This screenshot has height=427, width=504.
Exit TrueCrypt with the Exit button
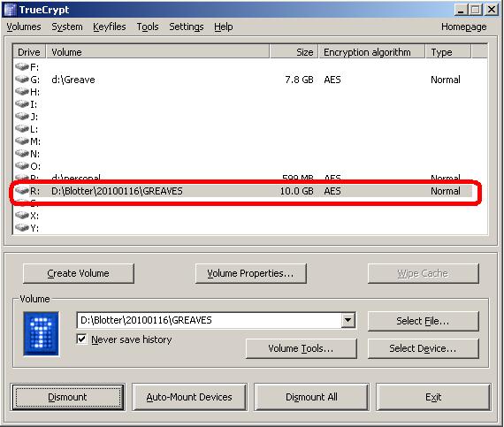pos(433,397)
